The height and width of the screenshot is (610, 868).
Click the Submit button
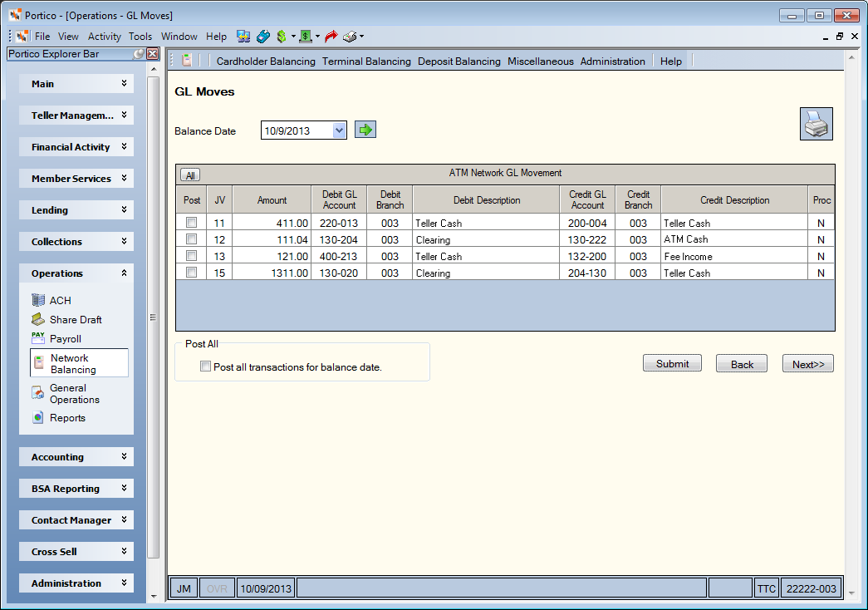click(x=672, y=363)
